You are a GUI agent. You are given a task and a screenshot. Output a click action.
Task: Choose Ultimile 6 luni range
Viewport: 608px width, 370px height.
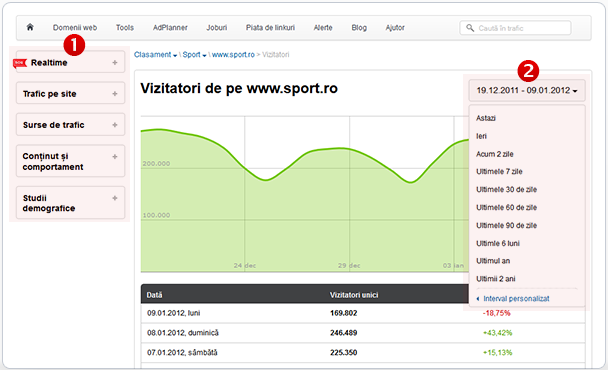(498, 243)
